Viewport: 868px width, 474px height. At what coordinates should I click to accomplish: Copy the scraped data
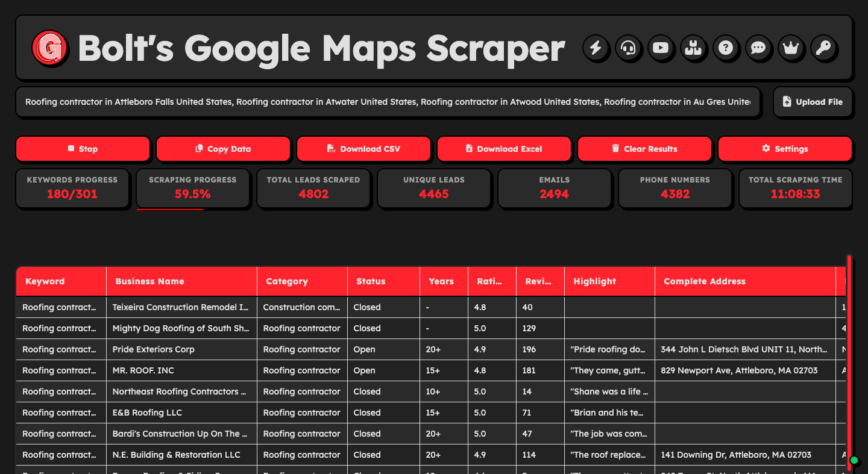coord(223,149)
